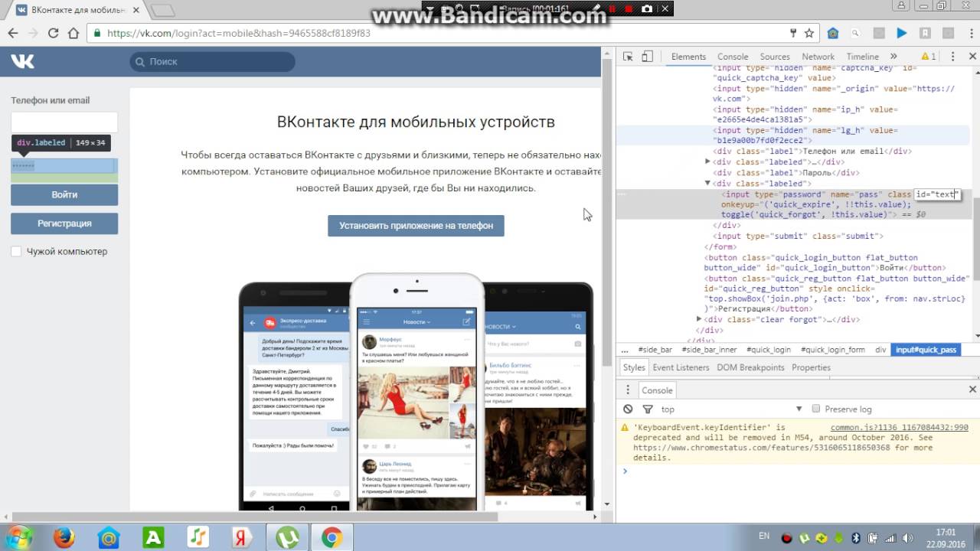This screenshot has width=980, height=551.
Task: Click the "Телефон или email" input field
Action: click(x=64, y=122)
